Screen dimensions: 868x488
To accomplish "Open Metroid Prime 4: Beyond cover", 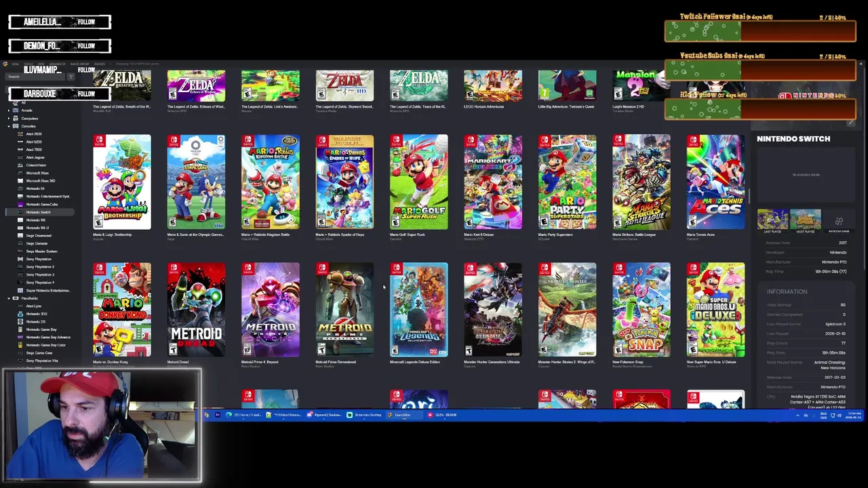I will pyautogui.click(x=271, y=310).
